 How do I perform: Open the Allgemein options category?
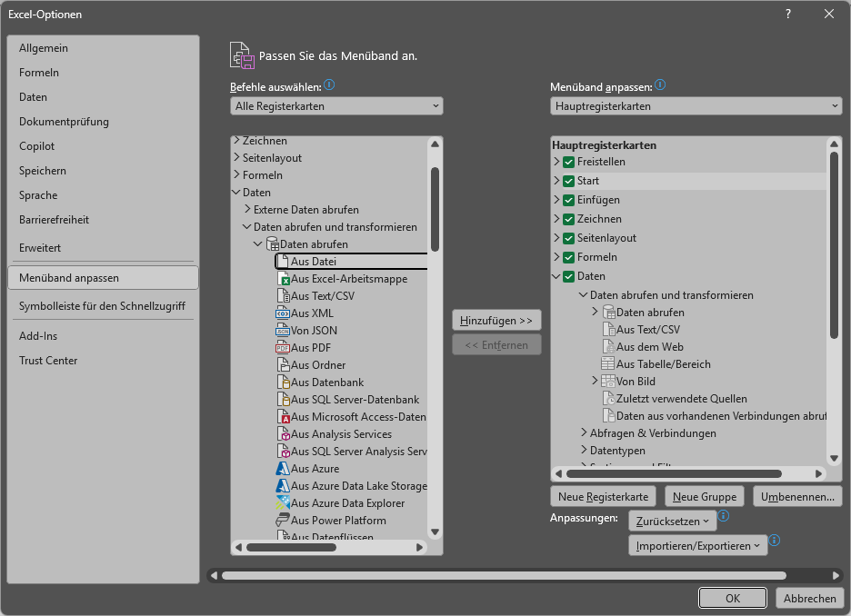[103, 48]
